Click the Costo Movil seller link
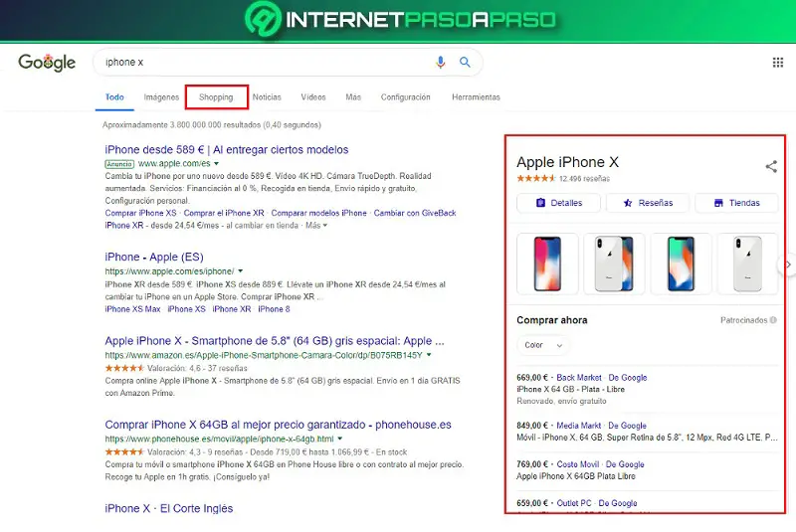This screenshot has width=796, height=532. coord(578,464)
